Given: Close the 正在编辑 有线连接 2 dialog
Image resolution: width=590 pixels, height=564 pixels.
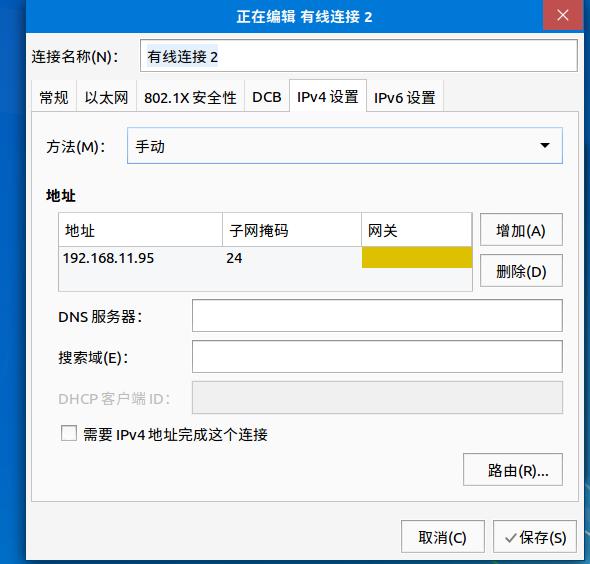Looking at the screenshot, I should coord(563,15).
